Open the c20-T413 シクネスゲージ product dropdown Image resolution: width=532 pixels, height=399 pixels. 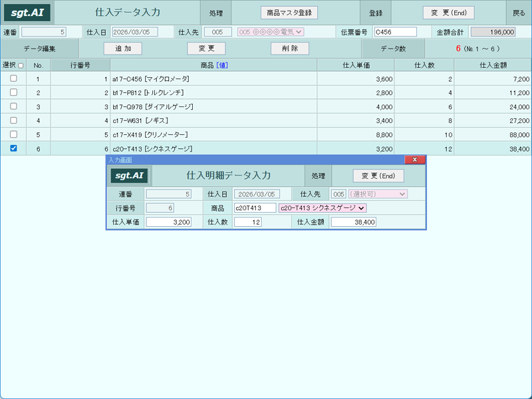pos(323,208)
